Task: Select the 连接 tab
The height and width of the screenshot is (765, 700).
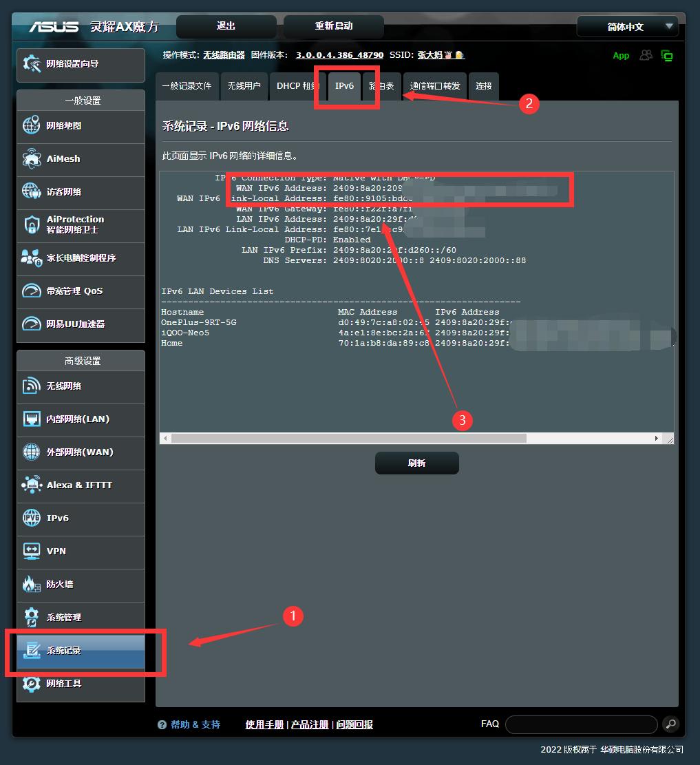Action: coord(483,86)
